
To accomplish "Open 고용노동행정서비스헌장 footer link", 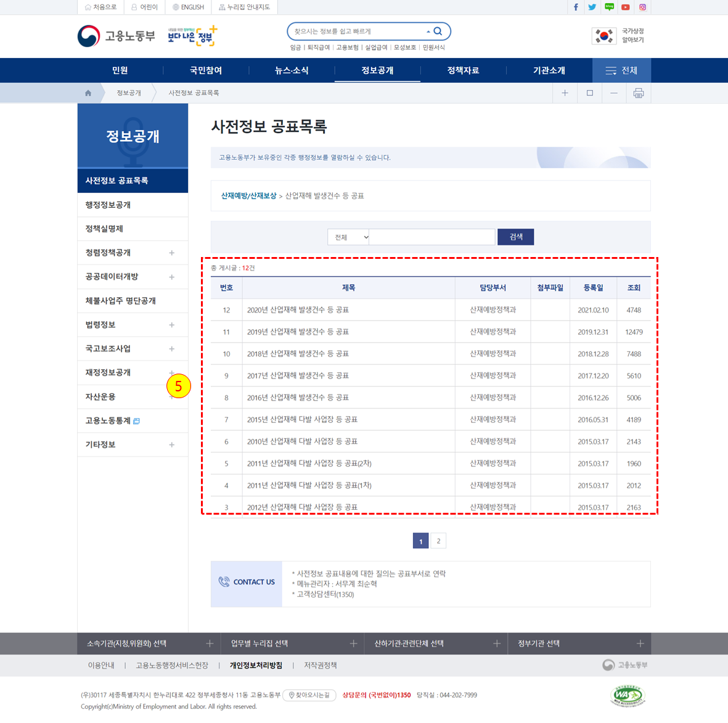I will pos(172,666).
